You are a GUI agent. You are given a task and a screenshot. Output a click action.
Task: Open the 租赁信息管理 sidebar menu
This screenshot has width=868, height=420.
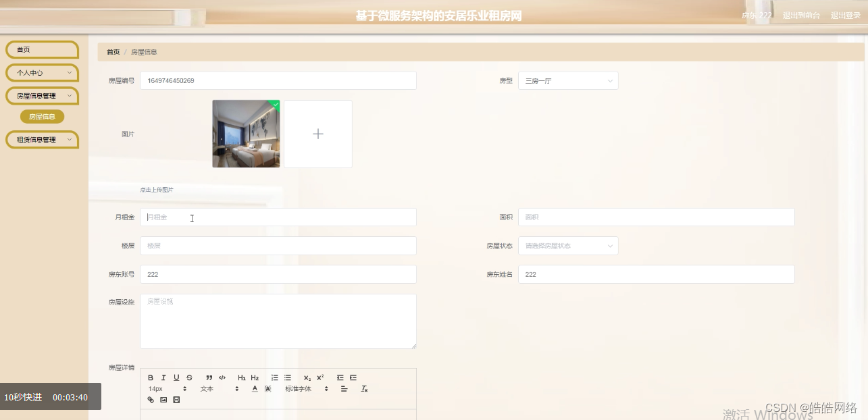point(42,139)
